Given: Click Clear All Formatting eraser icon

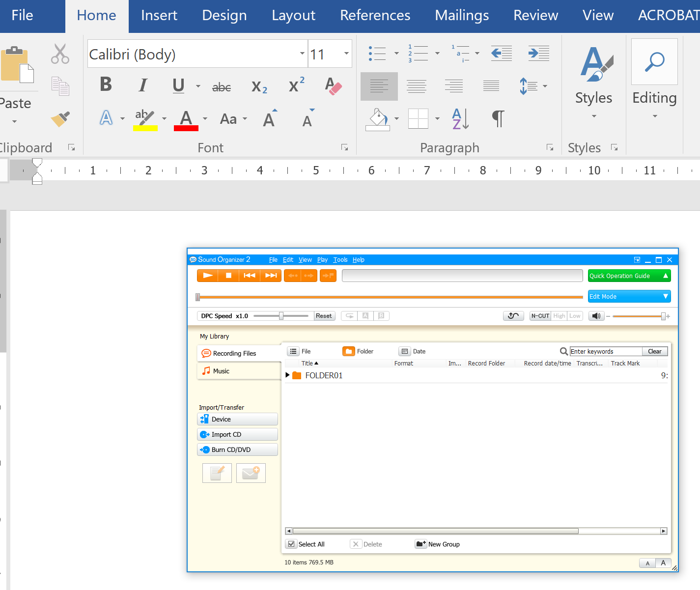Looking at the screenshot, I should [x=333, y=86].
